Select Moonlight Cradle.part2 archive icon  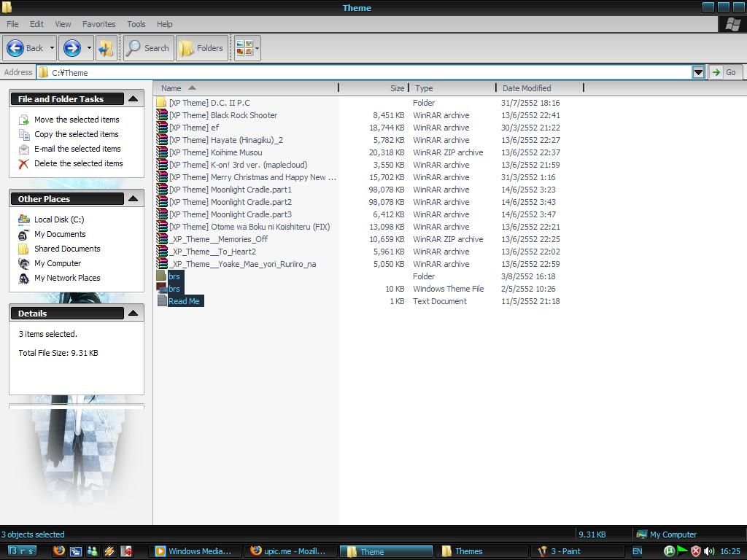(161, 201)
